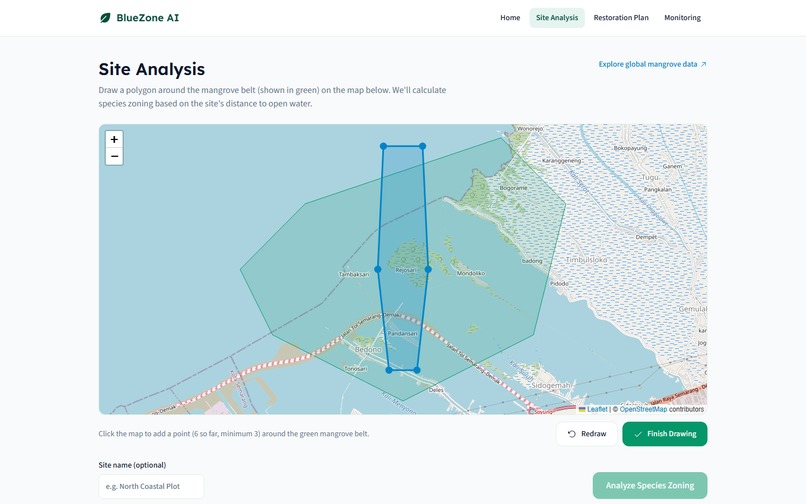806x504 pixels.
Task: Click the Mondoliko label on map
Action: pyautogui.click(x=471, y=274)
